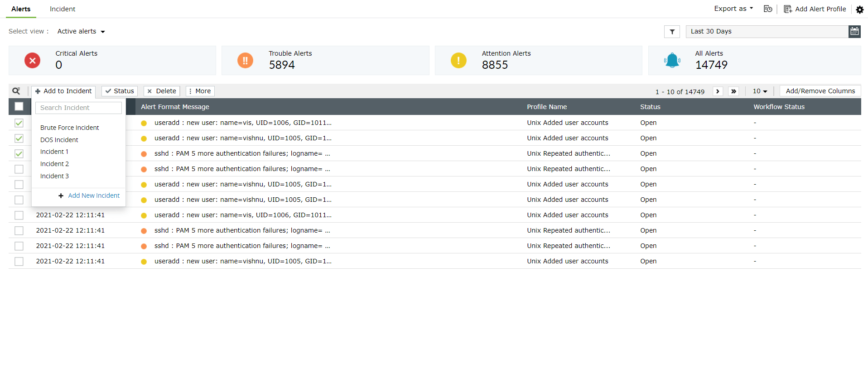Check the fourth alert row checkbox
Screen dimensions: 868x367
(x=19, y=169)
